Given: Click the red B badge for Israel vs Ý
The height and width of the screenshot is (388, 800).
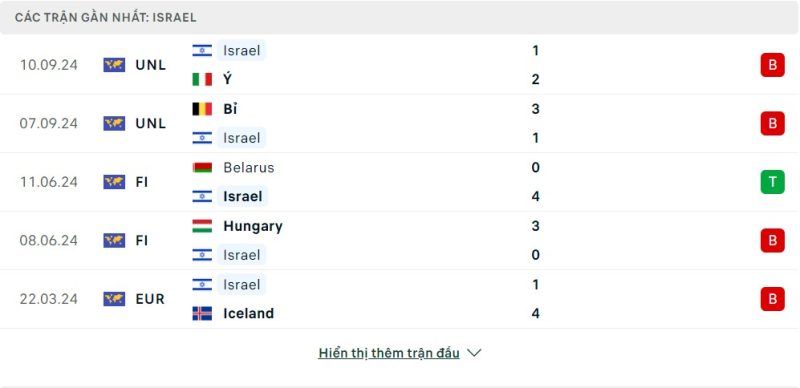Looking at the screenshot, I should point(772,65).
